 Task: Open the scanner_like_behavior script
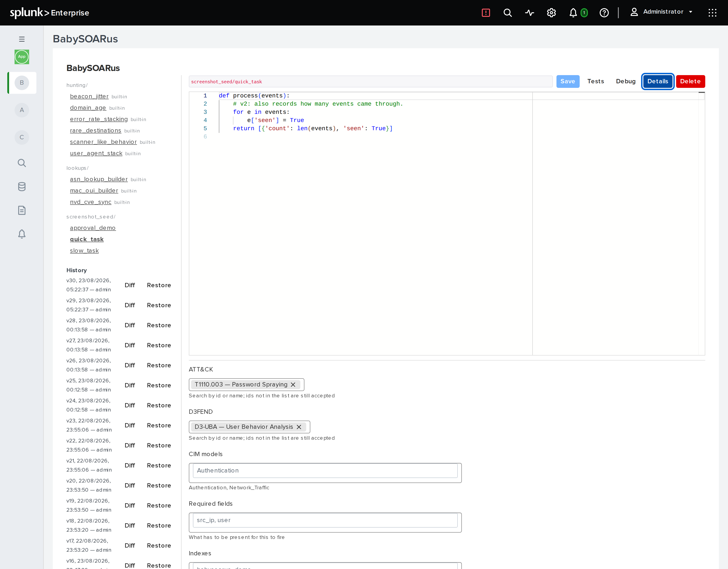[x=103, y=142]
